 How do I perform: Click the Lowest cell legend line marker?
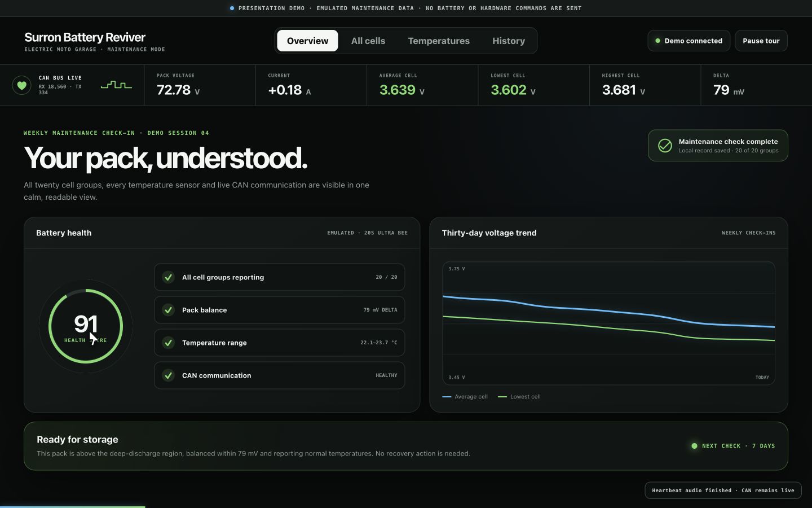click(502, 397)
